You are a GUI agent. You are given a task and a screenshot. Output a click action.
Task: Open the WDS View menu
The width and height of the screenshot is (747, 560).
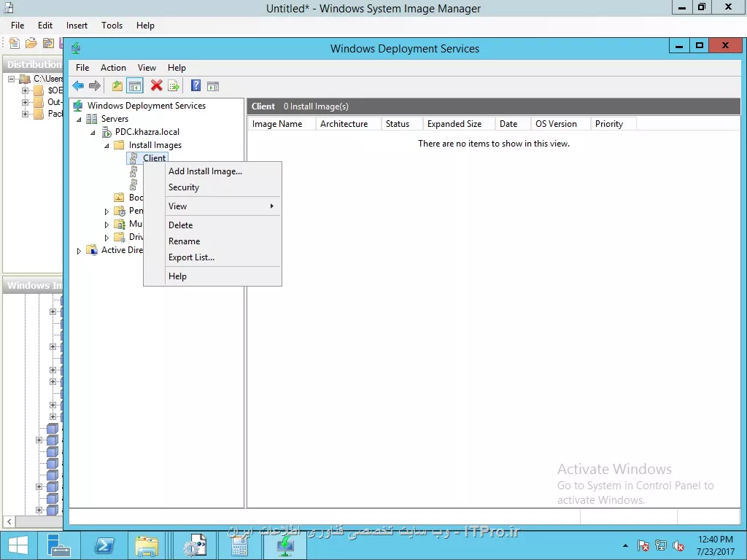tap(147, 68)
